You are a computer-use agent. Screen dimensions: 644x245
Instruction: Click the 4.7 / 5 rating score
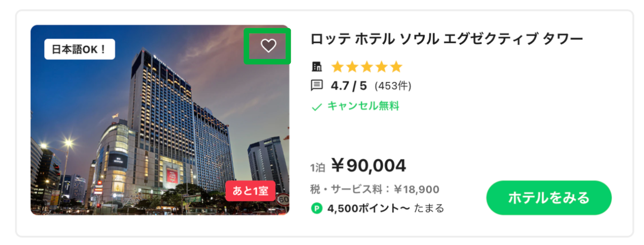[x=349, y=85]
